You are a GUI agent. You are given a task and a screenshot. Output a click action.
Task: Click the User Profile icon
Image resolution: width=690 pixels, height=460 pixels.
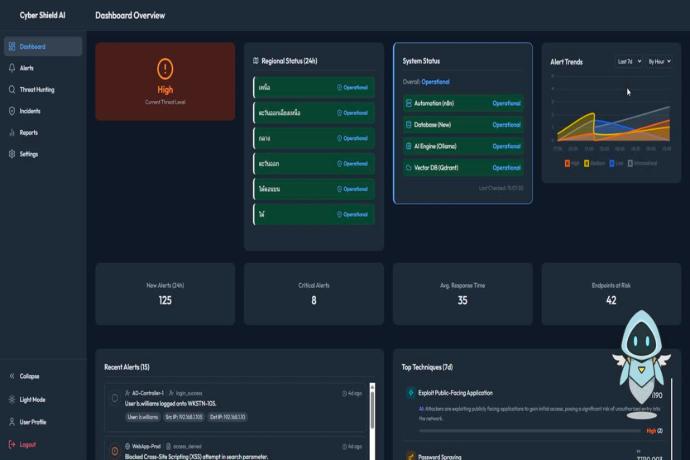click(x=12, y=421)
